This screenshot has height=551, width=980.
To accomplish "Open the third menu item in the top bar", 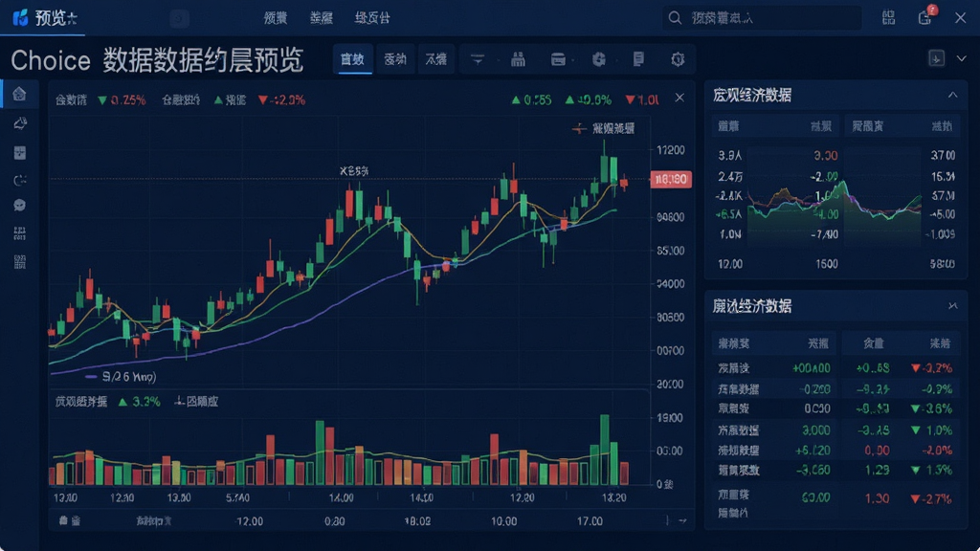I will point(372,18).
